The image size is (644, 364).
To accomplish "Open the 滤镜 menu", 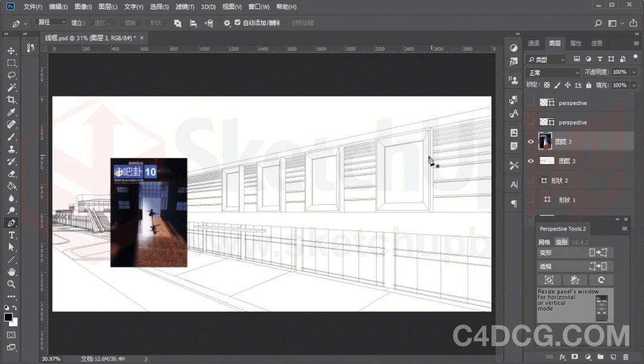I will tap(184, 7).
